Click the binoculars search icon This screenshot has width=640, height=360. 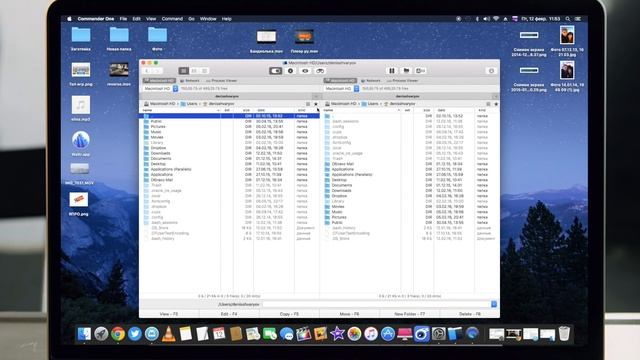[x=320, y=71]
